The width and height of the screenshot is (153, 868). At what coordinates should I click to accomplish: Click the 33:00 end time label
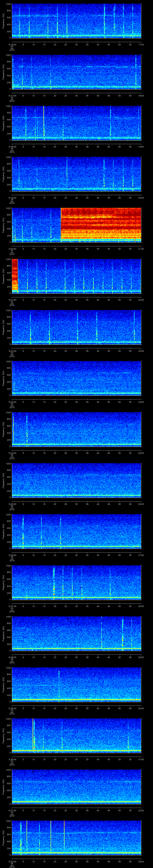click(x=141, y=861)
